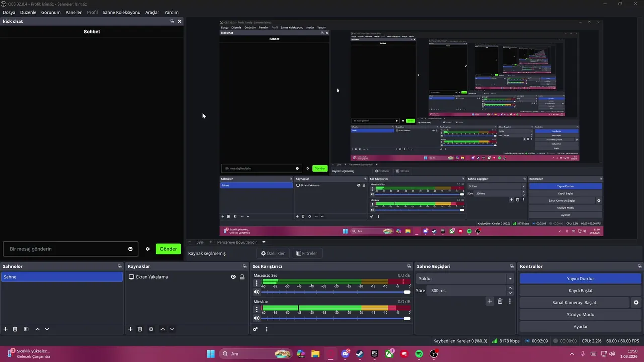Open Ayarlar settings button
Screen dimensions: 644x362
pos(580,327)
